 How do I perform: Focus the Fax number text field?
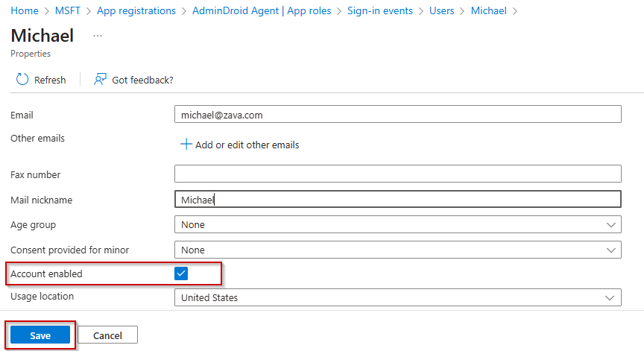(x=397, y=174)
